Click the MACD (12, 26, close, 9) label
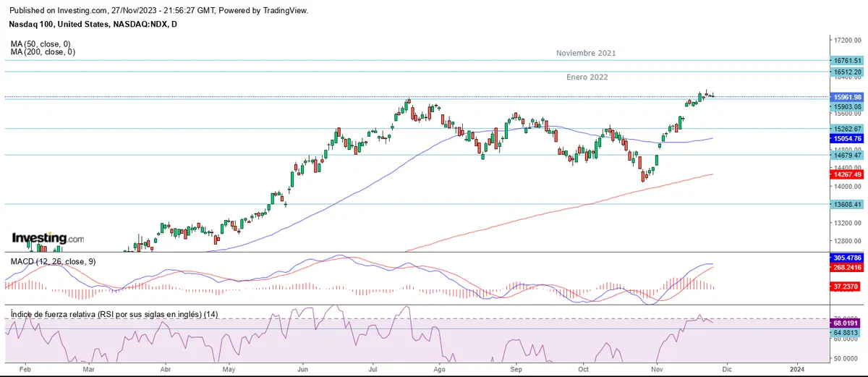The image size is (868, 377). pos(53,260)
